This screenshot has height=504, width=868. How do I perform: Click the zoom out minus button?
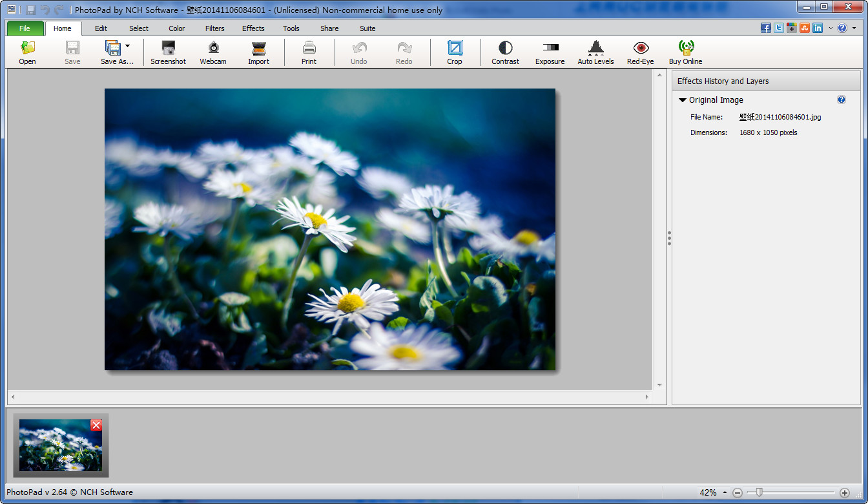[738, 492]
